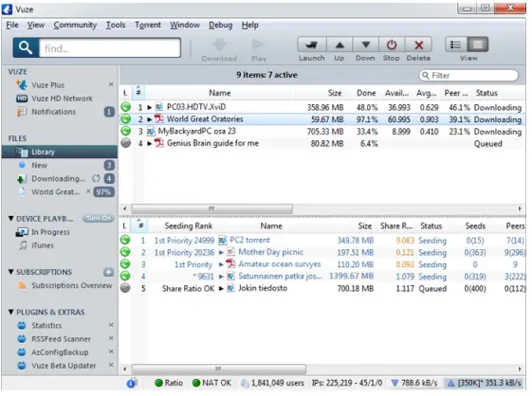
Task: Open the Statistics plugin
Action: 46,326
